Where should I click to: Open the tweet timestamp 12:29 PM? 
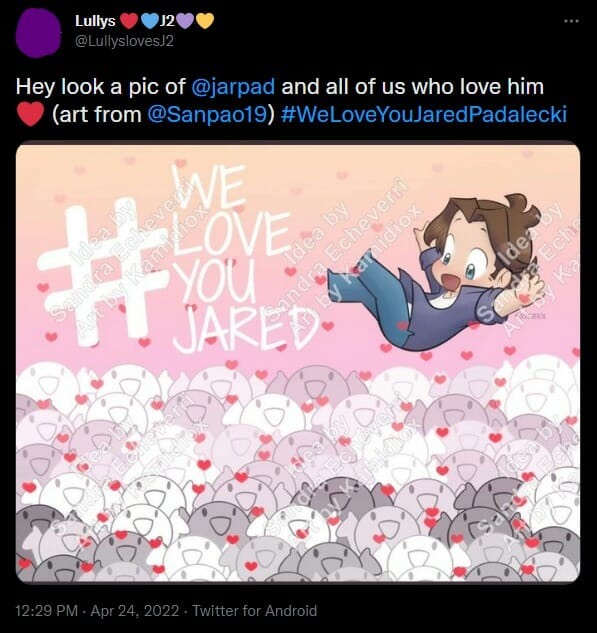pyautogui.click(x=46, y=611)
